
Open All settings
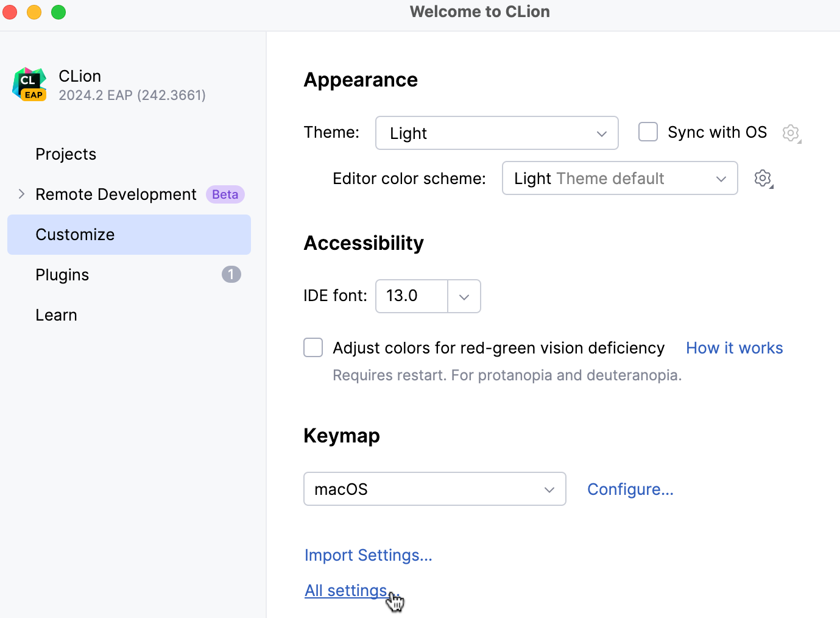click(345, 590)
